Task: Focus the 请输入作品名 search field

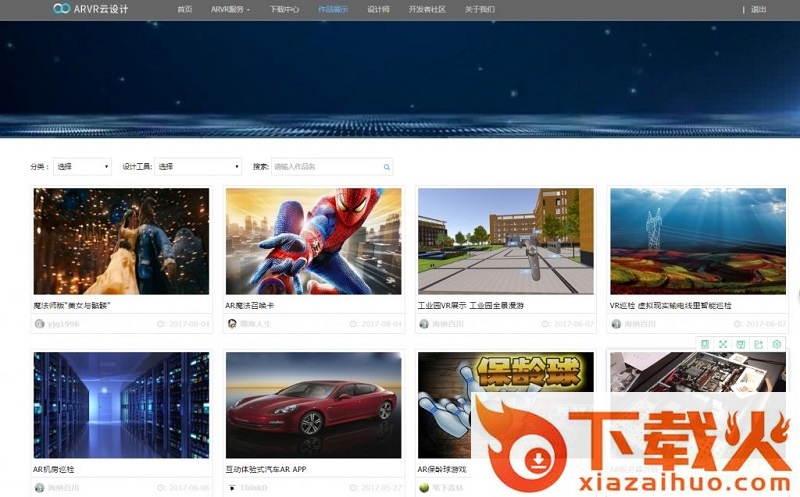Action: (325, 167)
